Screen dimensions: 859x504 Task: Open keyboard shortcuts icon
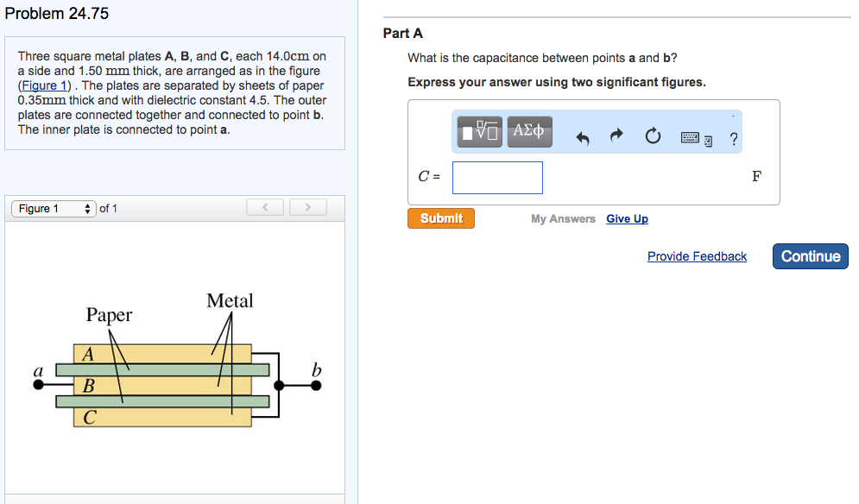(x=697, y=139)
